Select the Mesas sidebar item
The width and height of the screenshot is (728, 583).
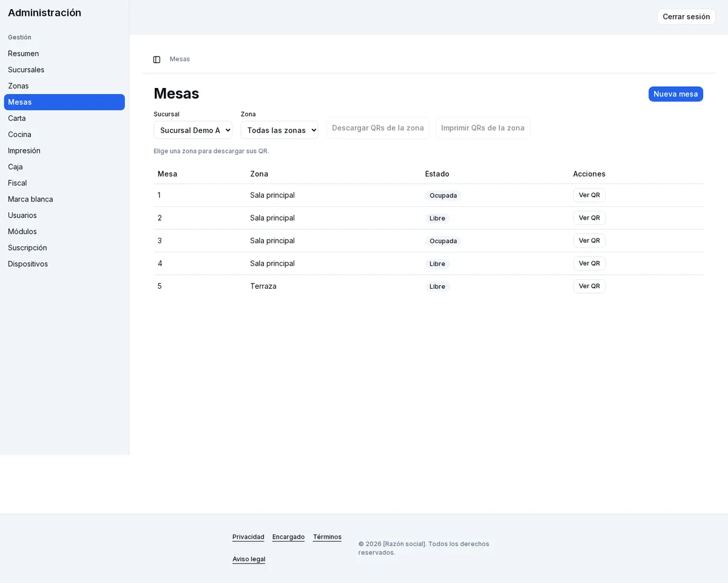[x=64, y=102]
